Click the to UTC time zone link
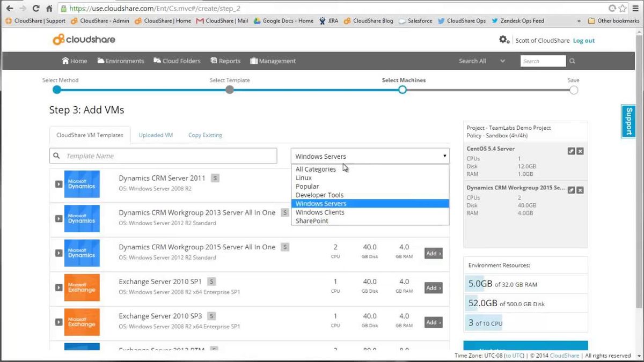The width and height of the screenshot is (644, 362). [515, 356]
